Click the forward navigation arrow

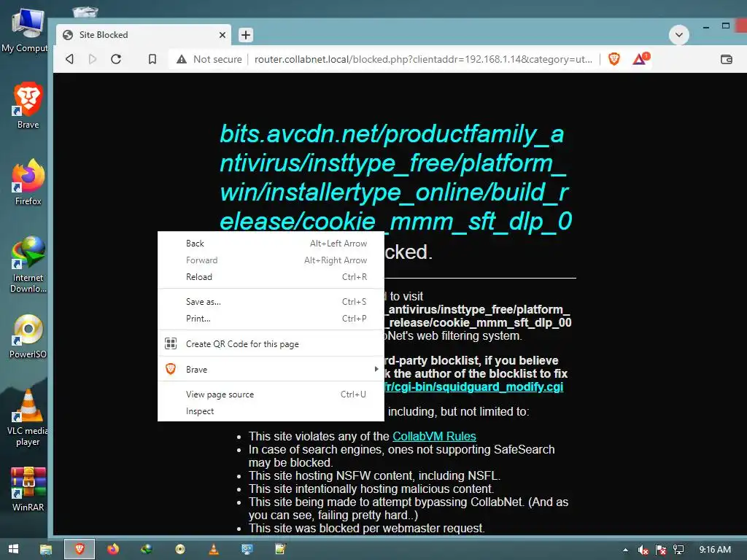point(93,59)
